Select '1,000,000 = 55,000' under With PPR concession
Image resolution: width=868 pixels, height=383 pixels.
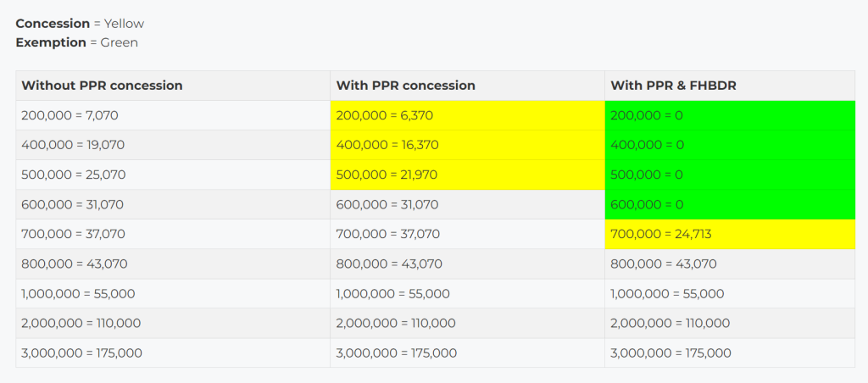392,293
